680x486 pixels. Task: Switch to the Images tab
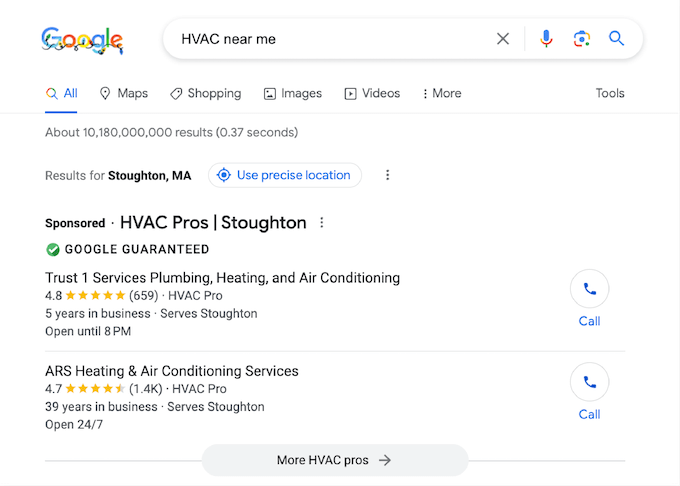tap(292, 93)
